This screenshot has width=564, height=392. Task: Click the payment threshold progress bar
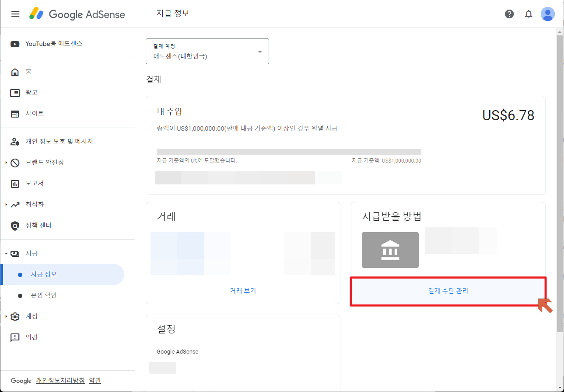pyautogui.click(x=289, y=152)
